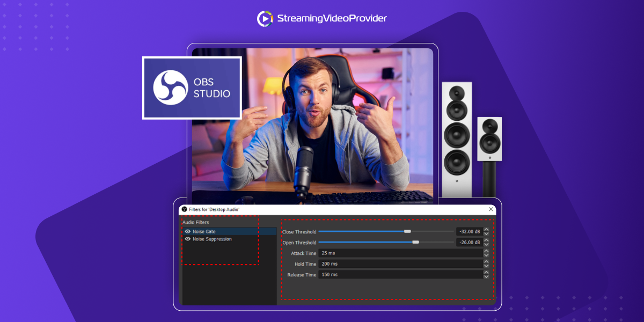
Task: Select the Noise Suppression filter row
Action: click(230, 239)
